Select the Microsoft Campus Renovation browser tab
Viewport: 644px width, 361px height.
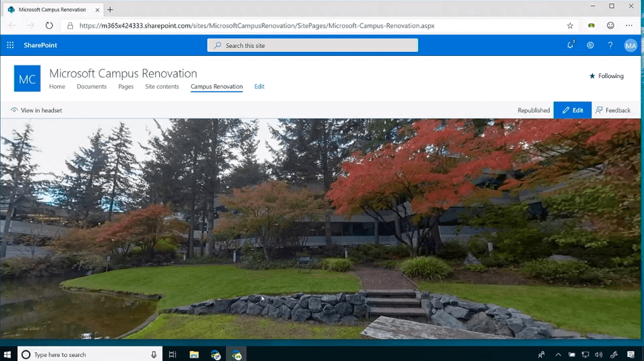(x=53, y=9)
